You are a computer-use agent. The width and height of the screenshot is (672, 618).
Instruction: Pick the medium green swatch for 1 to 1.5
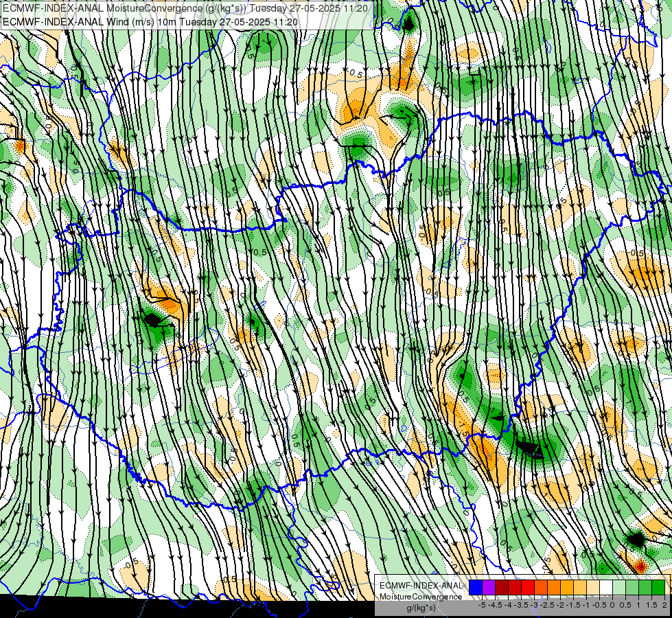pos(645,587)
